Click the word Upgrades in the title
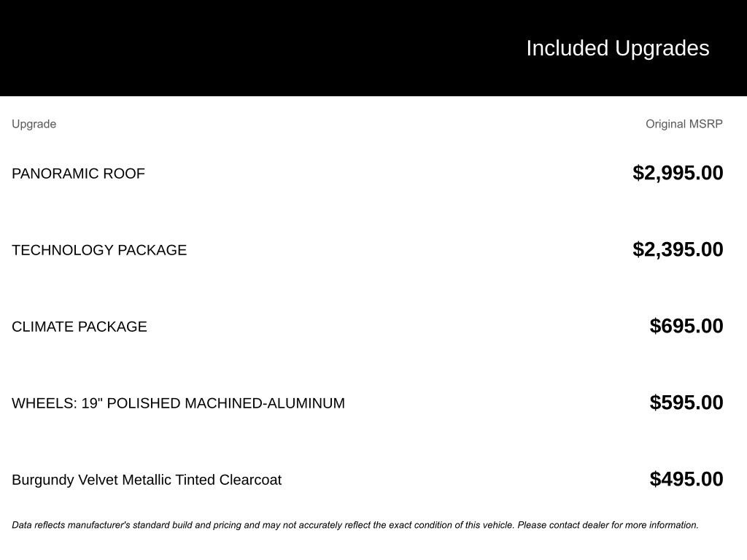Screen dimensions: 747x560 click(x=662, y=49)
